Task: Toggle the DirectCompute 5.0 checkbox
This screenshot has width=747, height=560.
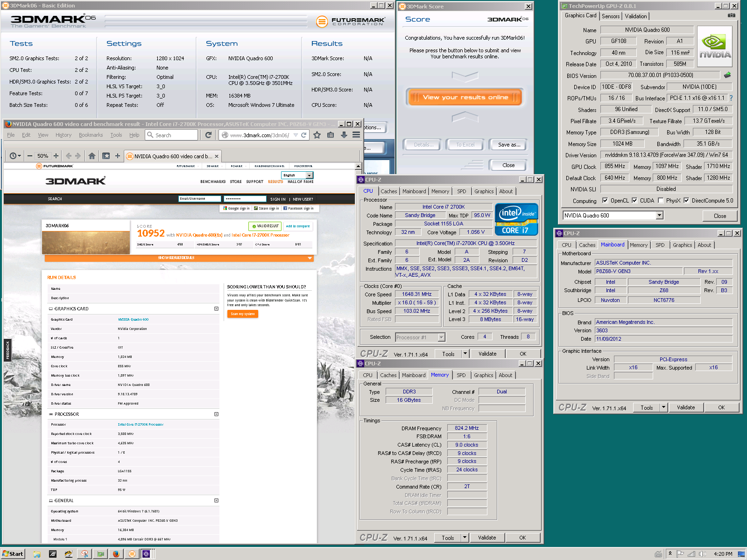Action: pyautogui.click(x=686, y=201)
